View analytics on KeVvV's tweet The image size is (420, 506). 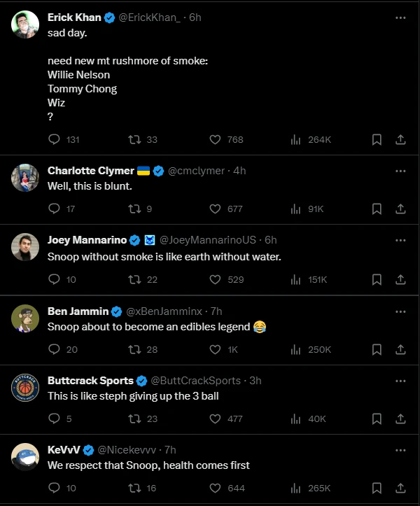(x=295, y=488)
